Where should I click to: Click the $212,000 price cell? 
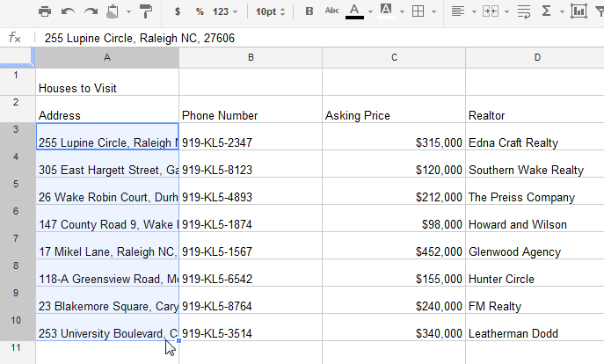click(x=394, y=191)
